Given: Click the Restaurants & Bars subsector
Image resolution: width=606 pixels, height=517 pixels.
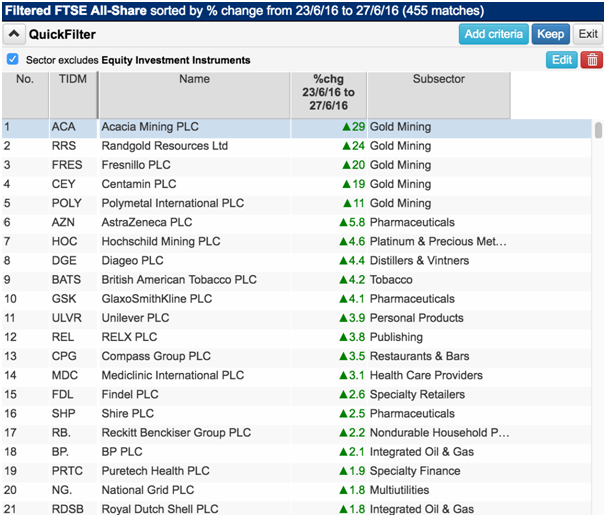Looking at the screenshot, I should [419, 356].
